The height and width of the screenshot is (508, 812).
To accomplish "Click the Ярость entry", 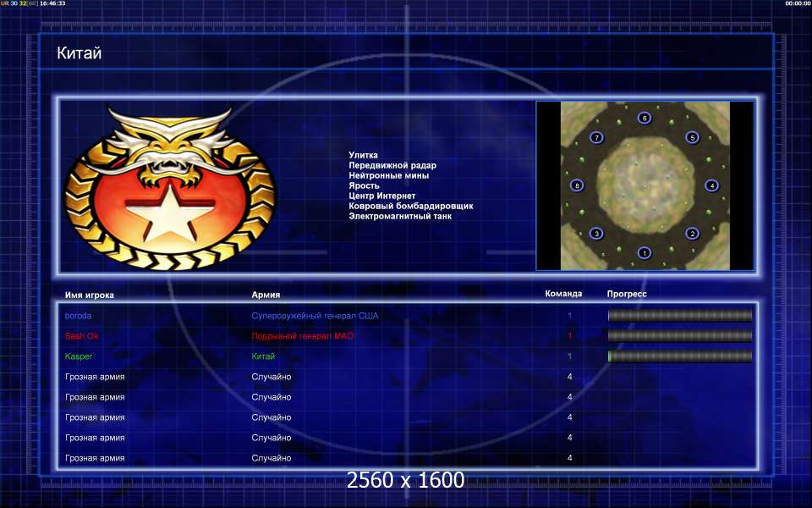I will click(x=364, y=185).
